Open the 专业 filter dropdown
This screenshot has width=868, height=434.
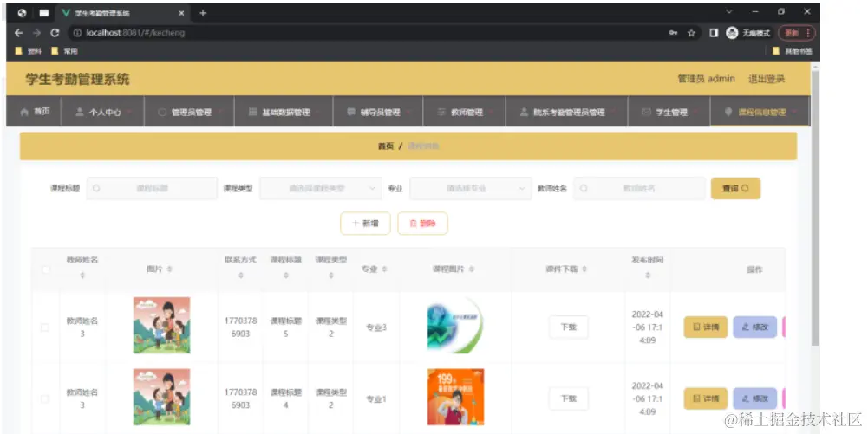click(x=471, y=189)
